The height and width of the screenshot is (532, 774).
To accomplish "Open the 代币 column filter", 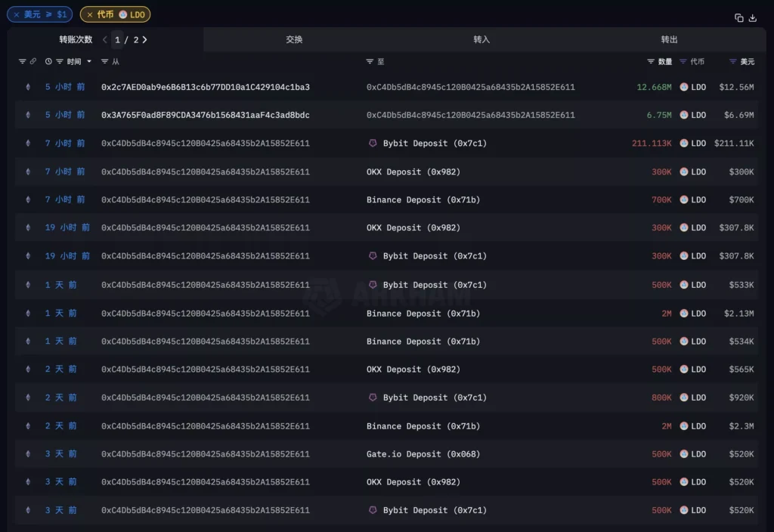I will click(683, 61).
